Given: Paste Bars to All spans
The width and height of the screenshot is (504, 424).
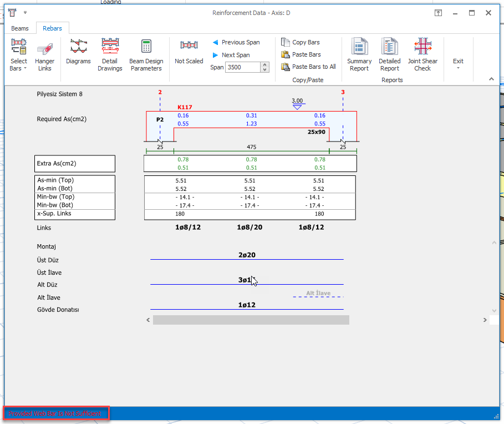Looking at the screenshot, I should tap(308, 66).
